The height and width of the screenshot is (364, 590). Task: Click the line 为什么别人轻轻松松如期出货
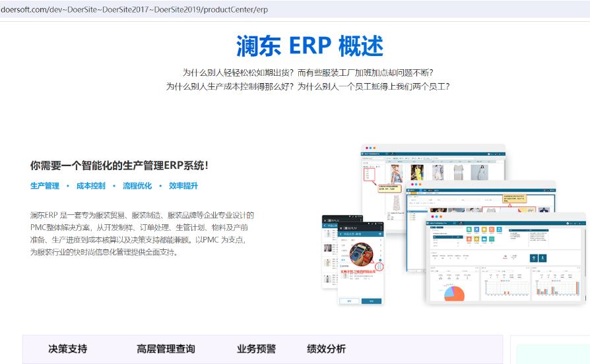click(x=308, y=73)
